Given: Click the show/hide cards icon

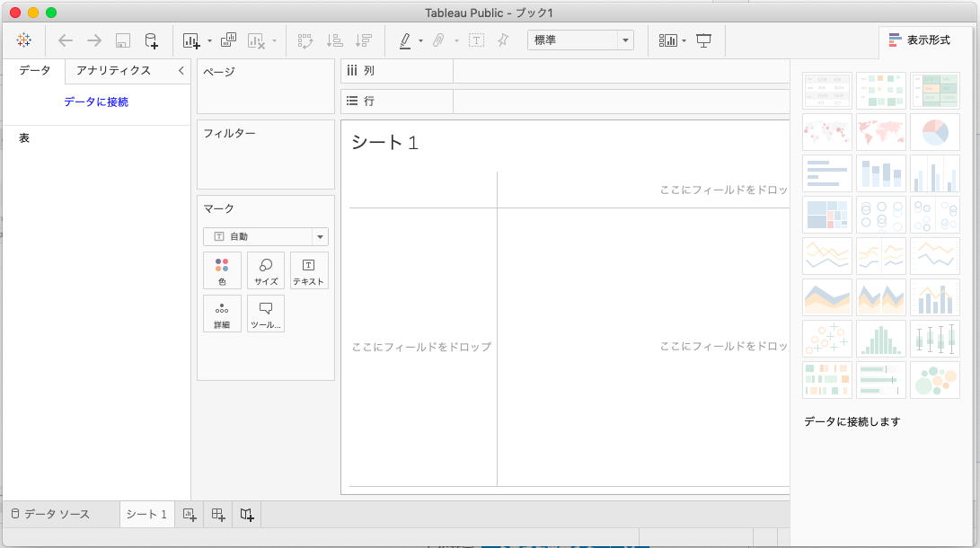Looking at the screenshot, I should point(667,40).
